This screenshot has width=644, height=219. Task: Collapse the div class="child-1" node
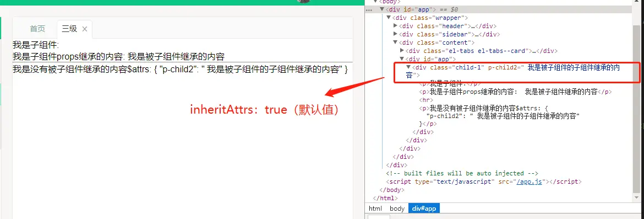[x=408, y=67]
